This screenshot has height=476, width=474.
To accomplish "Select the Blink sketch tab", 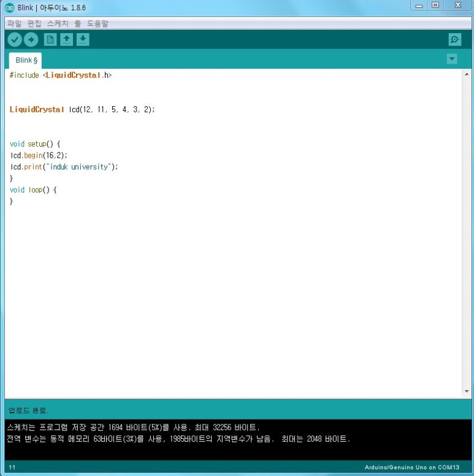I will click(26, 60).
